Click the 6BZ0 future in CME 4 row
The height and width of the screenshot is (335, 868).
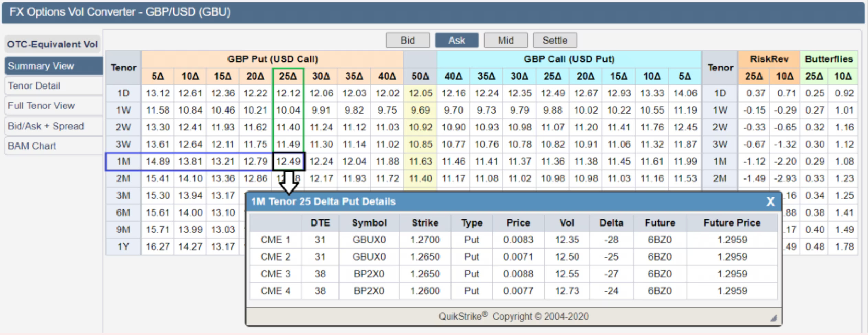point(660,291)
